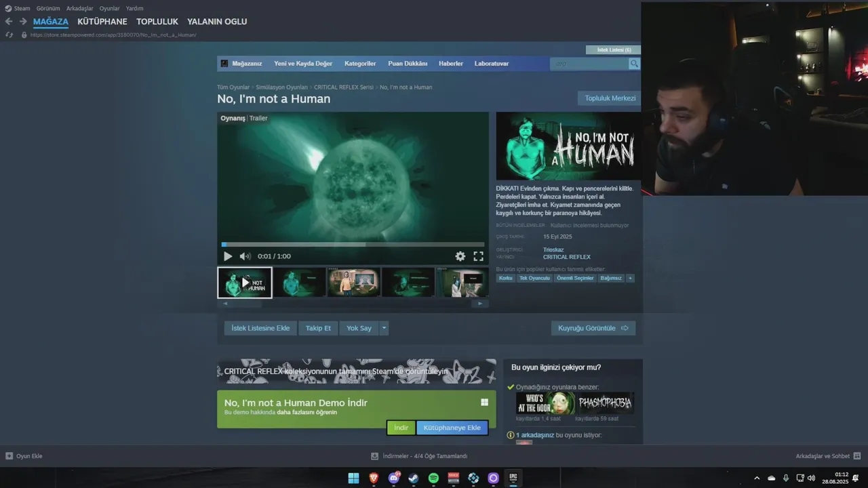Open the daha fazlasını öğrenin link
Screen dimensions: 868x488
[307, 412]
